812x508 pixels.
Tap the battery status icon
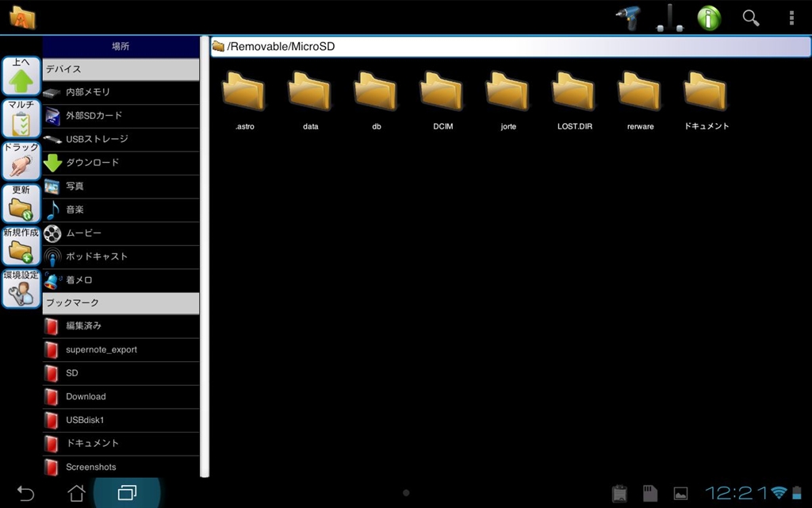point(798,492)
